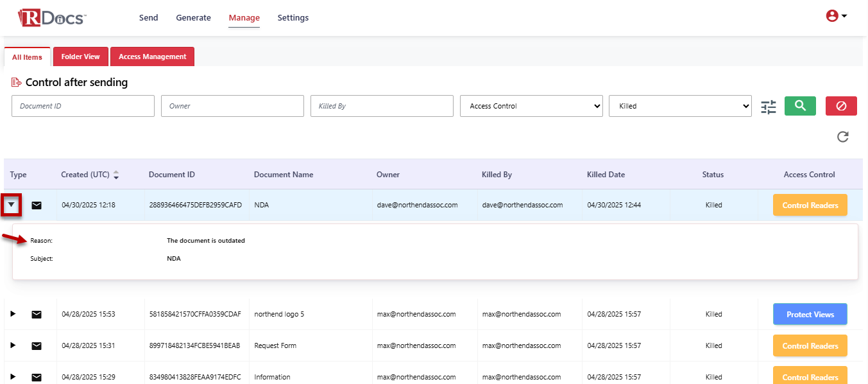Click the Type column header
The height and width of the screenshot is (384, 868).
[x=19, y=175]
